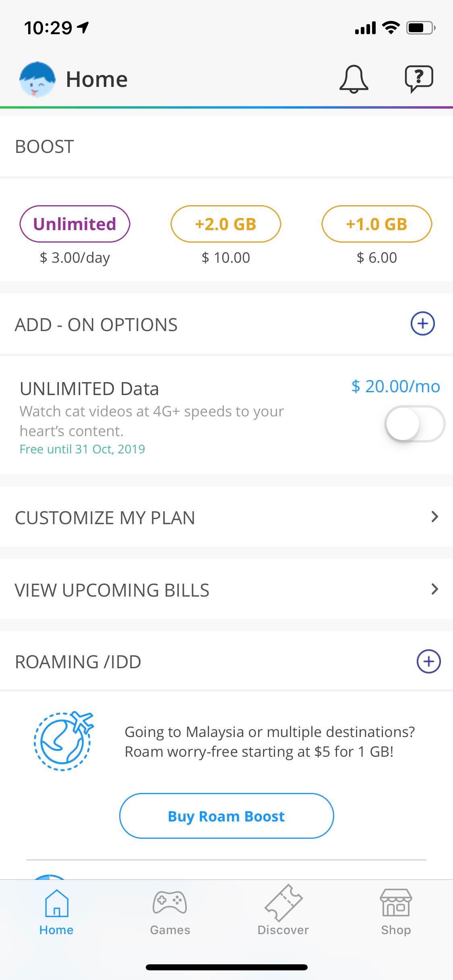Tap Buy Roam Boost button
Viewport: 453px width, 980px height.
[226, 816]
